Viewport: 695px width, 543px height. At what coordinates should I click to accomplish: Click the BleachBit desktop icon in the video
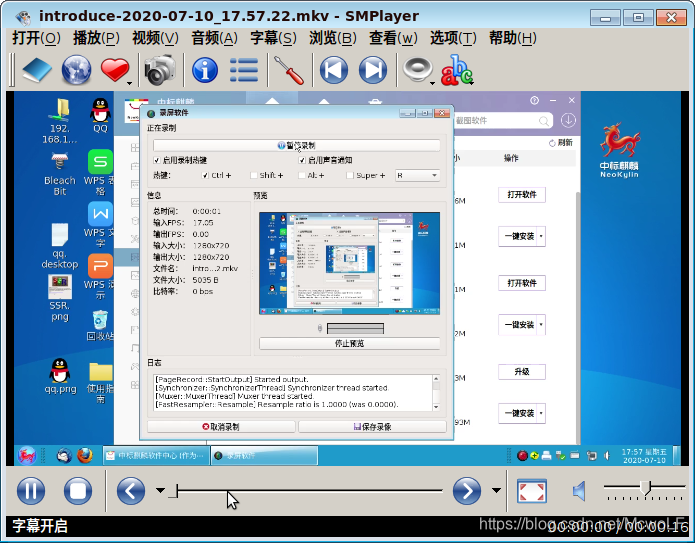(x=59, y=174)
